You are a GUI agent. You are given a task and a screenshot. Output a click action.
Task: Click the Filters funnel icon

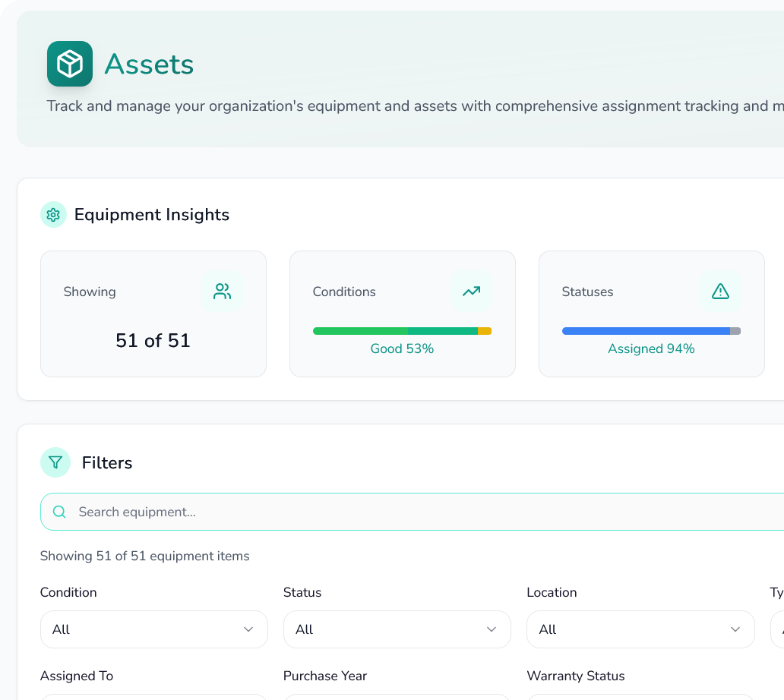[55, 462]
